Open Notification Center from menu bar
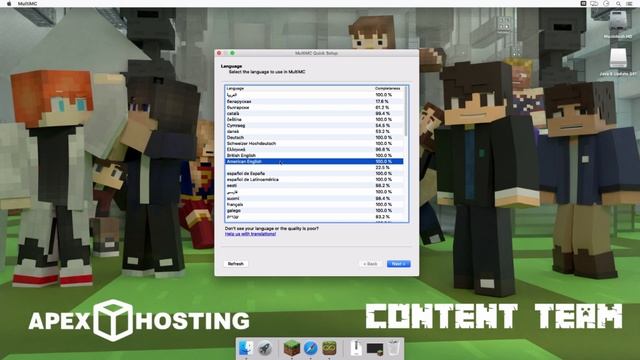 630,4
